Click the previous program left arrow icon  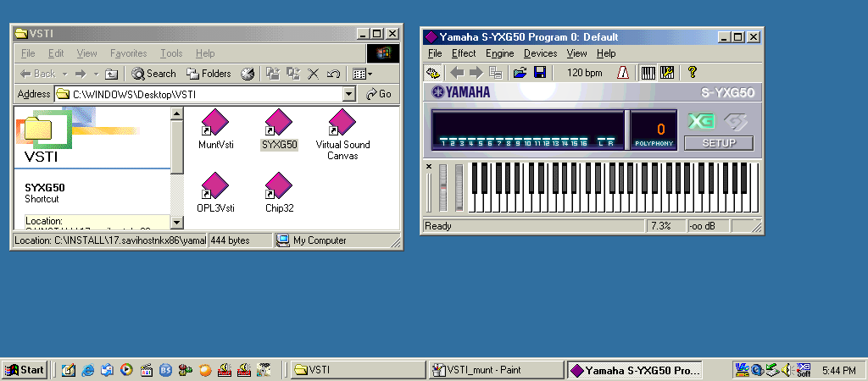pyautogui.click(x=457, y=73)
